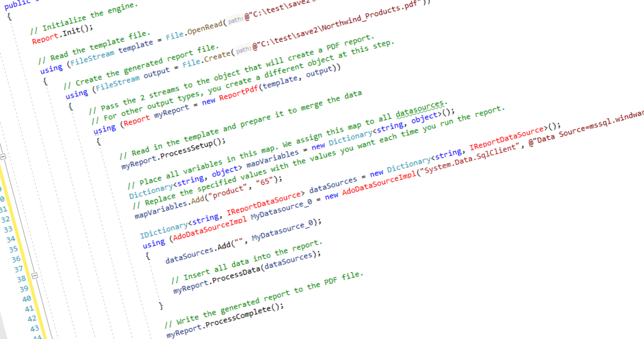The width and height of the screenshot is (644, 339).
Task: Click line number 43 in the gutter
Action: tap(35, 328)
